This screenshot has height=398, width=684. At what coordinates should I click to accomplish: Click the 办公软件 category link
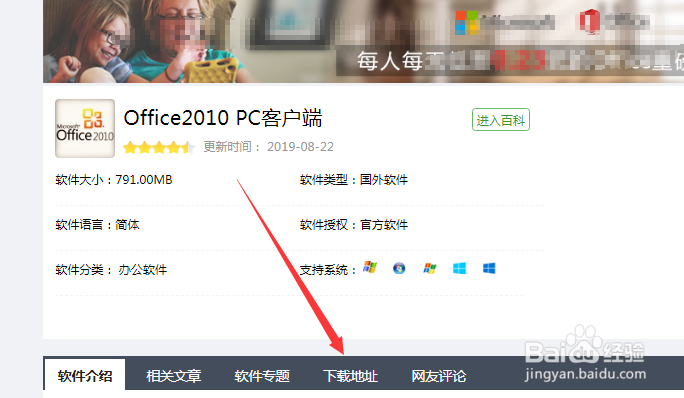coord(143,270)
